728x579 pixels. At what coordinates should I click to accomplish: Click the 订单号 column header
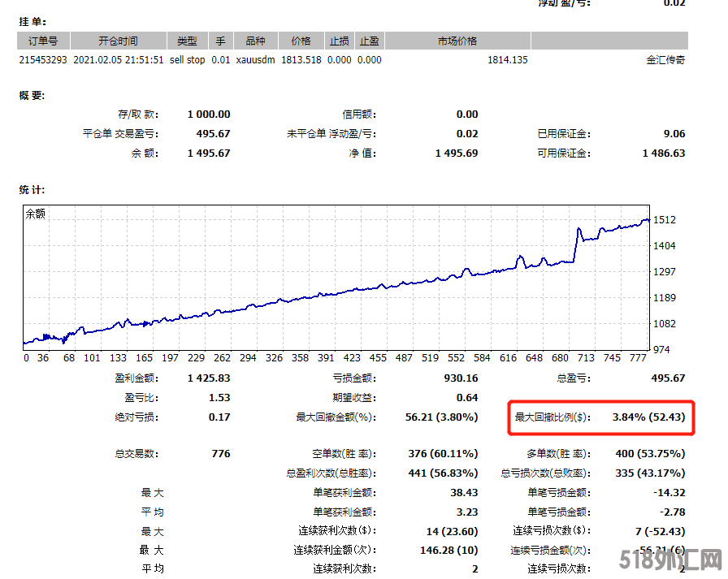coord(43,41)
